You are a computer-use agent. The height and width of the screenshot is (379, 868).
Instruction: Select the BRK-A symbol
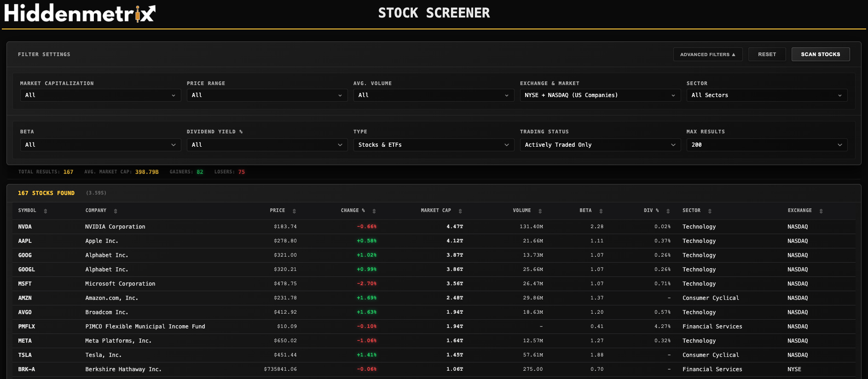(27, 369)
